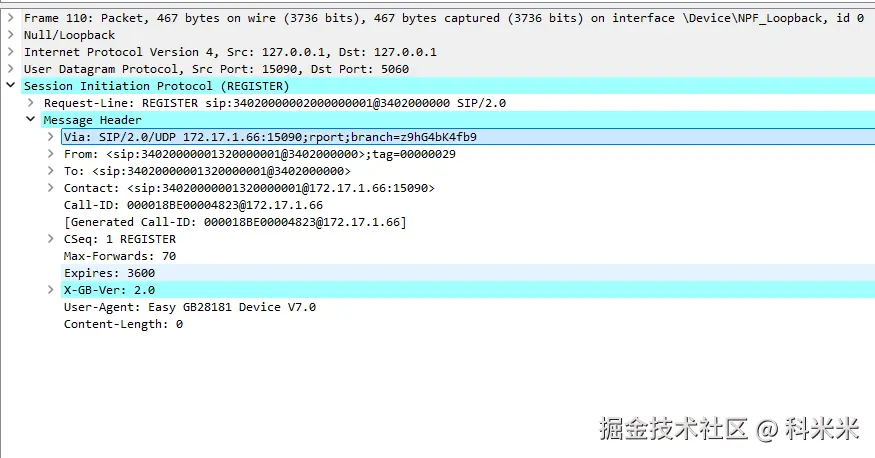Collapse the Session Initiation Protocol section
The height and width of the screenshot is (458, 875).
10,85
